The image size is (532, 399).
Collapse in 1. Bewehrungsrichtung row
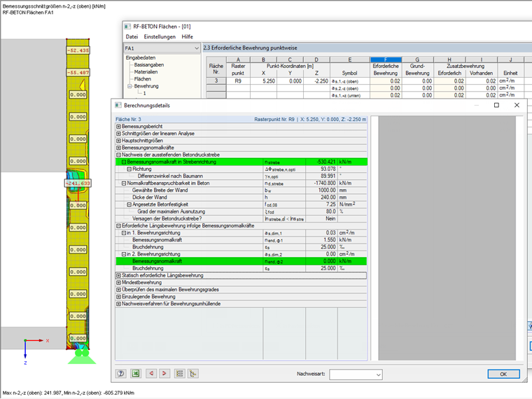pos(124,233)
